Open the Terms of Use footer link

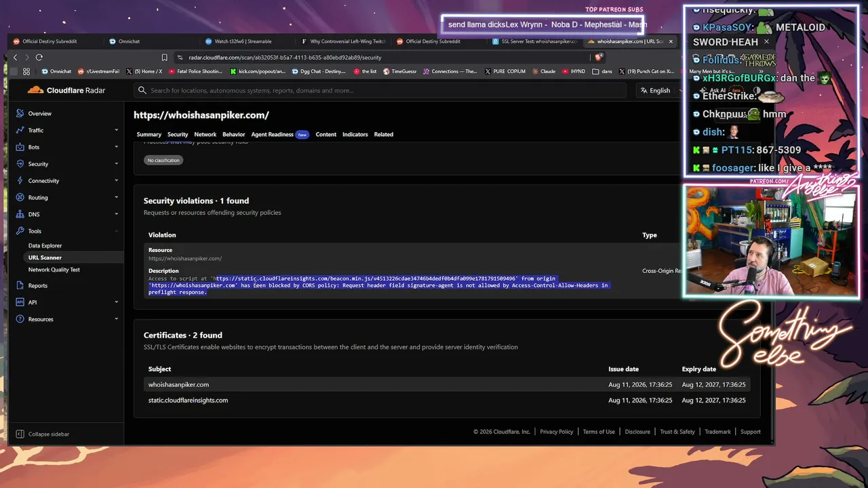tap(599, 432)
